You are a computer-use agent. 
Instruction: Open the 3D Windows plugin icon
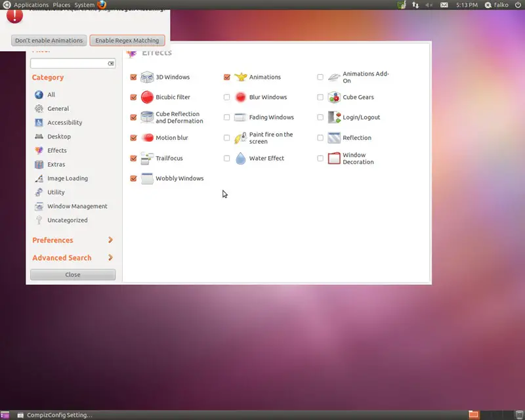[147, 77]
